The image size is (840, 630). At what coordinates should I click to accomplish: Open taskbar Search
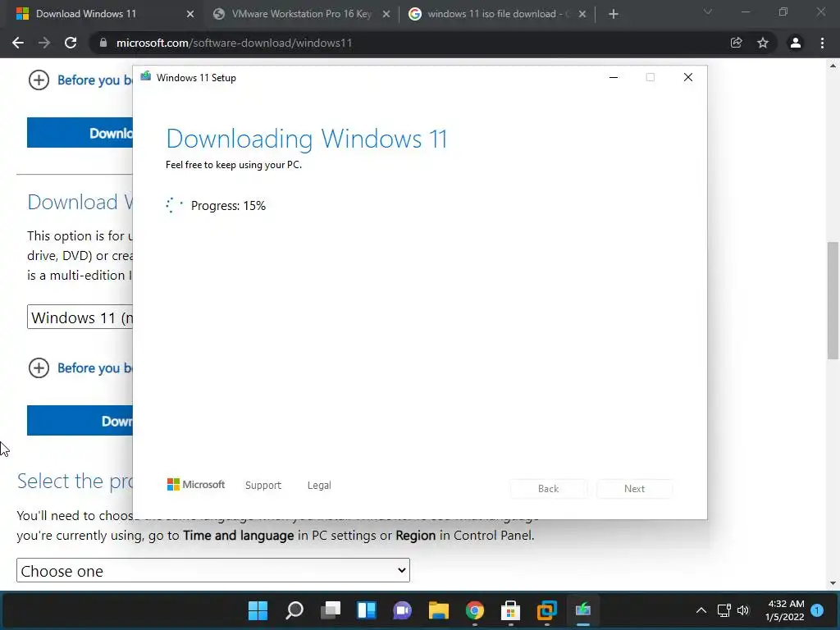point(294,610)
